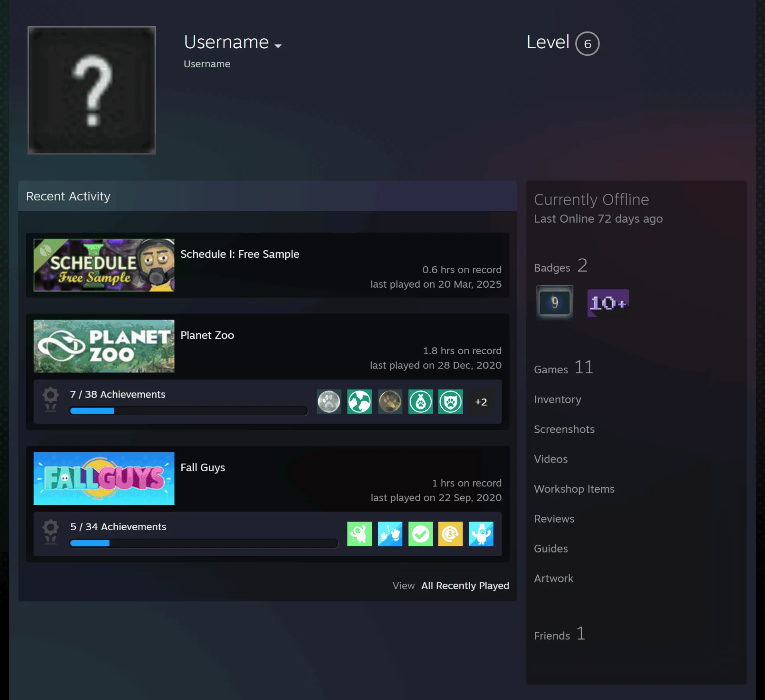Select the yellow number 3 achievement icon

451,534
